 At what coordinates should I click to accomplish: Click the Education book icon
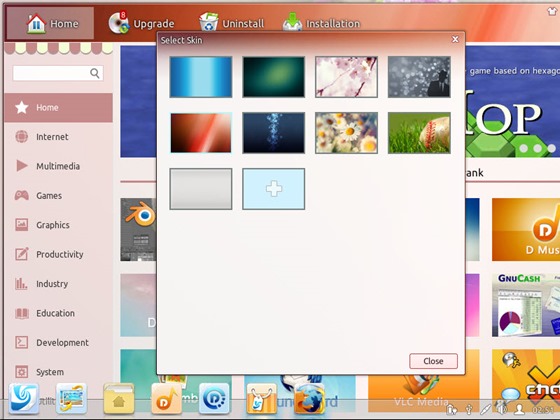[x=21, y=313]
